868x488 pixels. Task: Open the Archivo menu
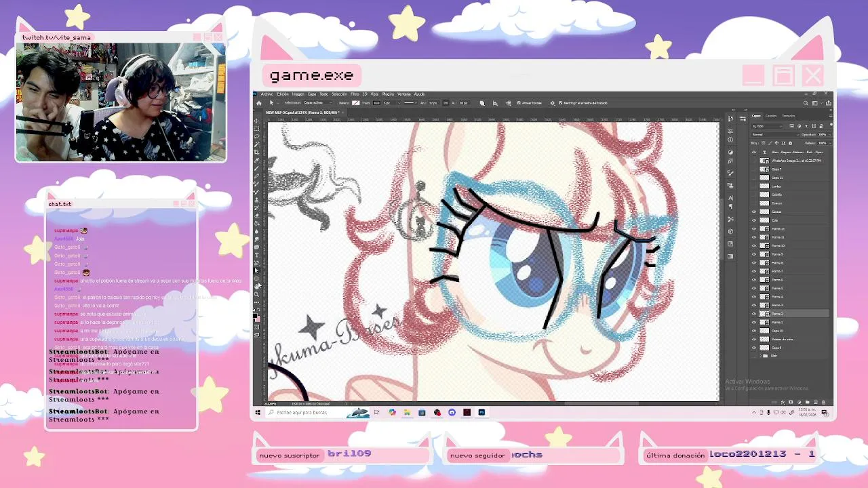pos(267,94)
